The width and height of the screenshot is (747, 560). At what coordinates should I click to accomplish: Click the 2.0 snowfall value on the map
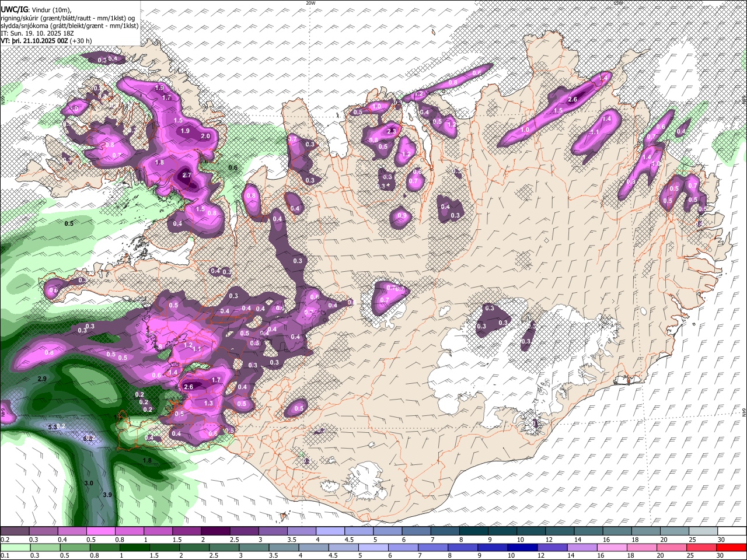tap(205, 136)
